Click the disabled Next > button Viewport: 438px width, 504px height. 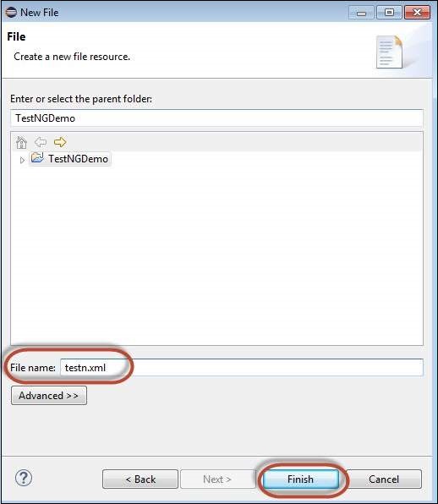tap(217, 479)
